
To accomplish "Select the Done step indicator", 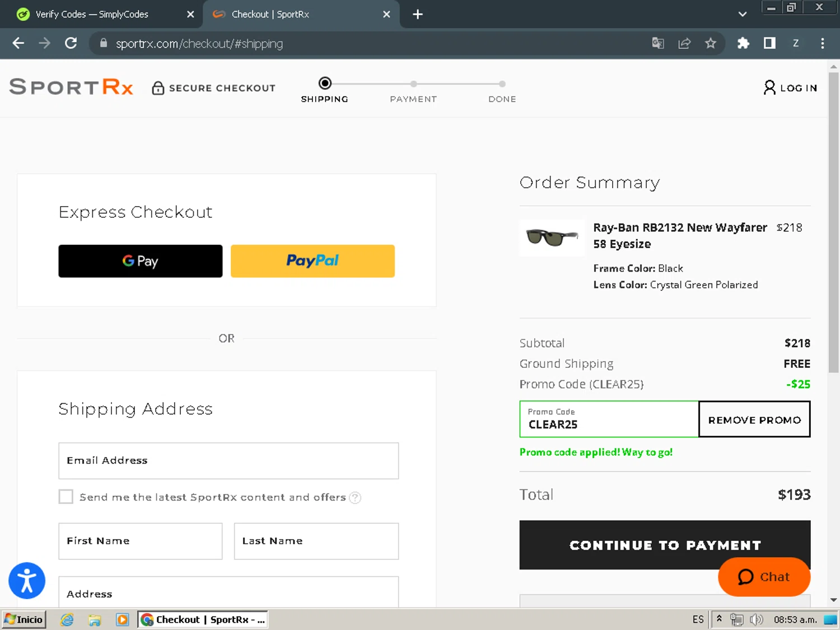I will (502, 92).
